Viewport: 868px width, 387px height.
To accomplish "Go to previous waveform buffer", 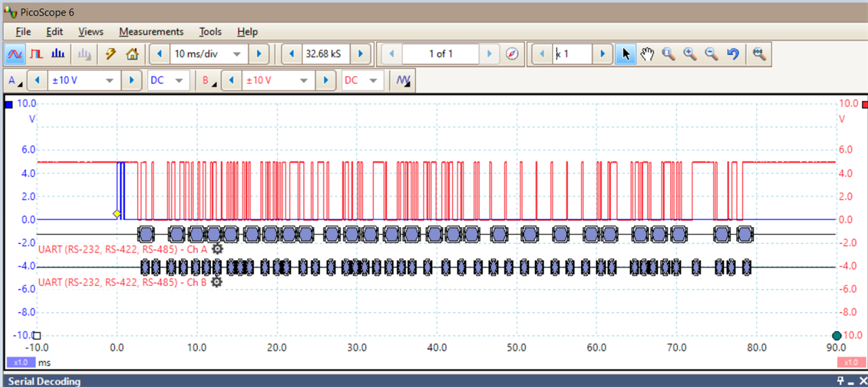I will tap(391, 54).
